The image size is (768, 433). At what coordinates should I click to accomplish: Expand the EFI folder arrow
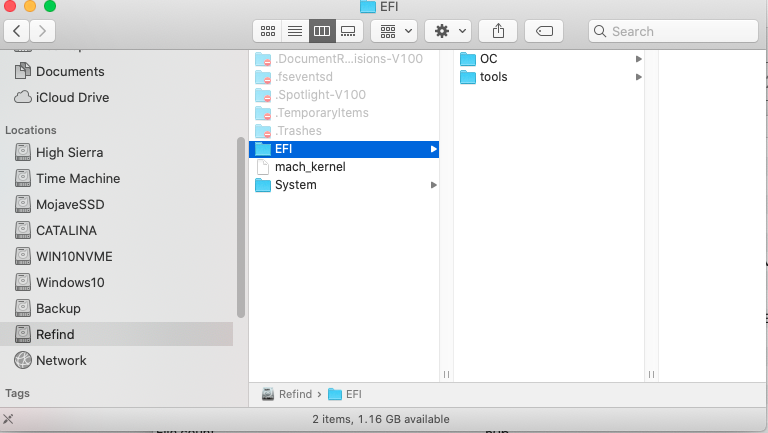433,149
